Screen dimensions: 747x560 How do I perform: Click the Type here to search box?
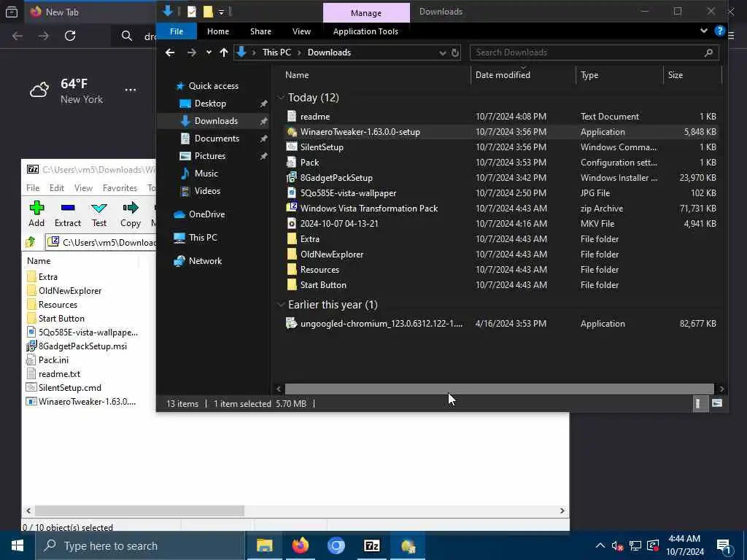click(140, 545)
